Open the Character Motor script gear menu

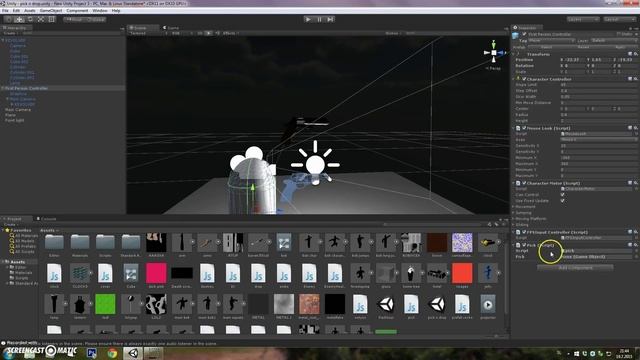[636, 183]
